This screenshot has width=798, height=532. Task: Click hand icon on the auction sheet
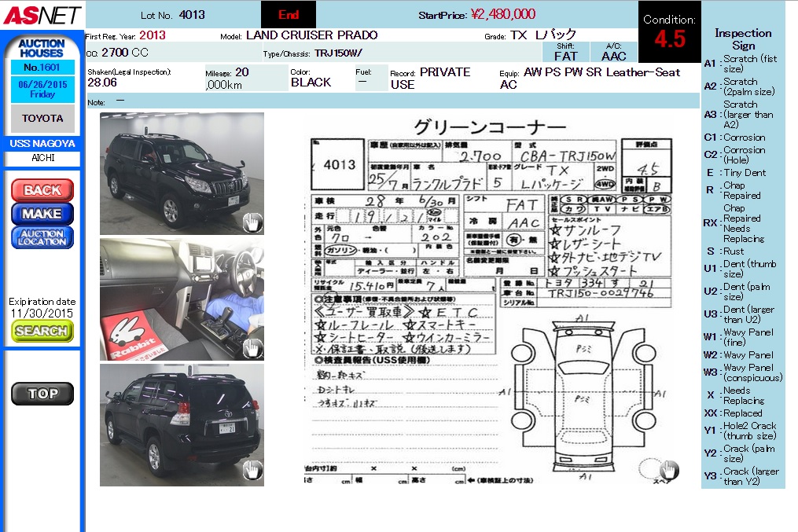[668, 470]
